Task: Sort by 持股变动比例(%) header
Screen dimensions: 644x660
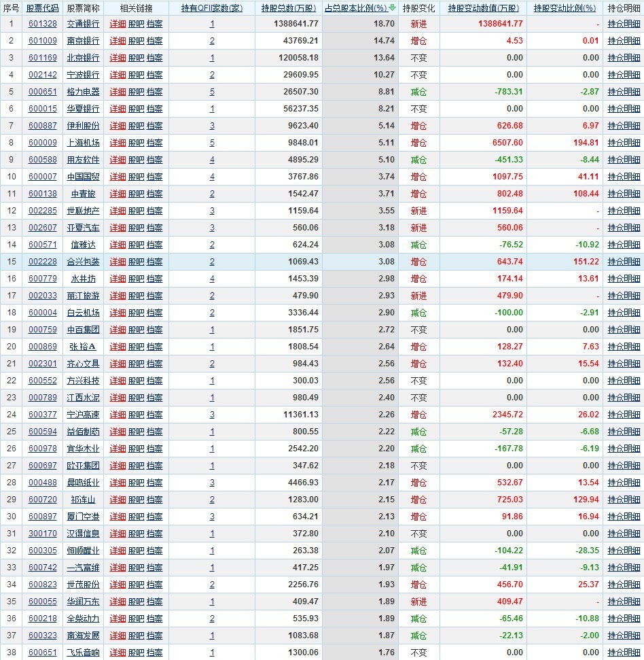Action: pos(565,8)
